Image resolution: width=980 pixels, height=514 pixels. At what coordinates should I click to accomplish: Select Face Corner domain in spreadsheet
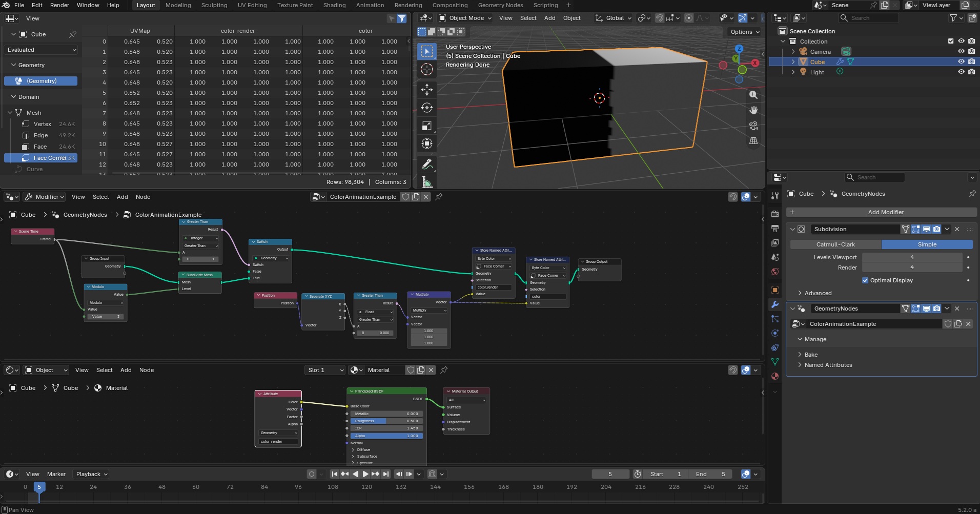(x=41, y=158)
